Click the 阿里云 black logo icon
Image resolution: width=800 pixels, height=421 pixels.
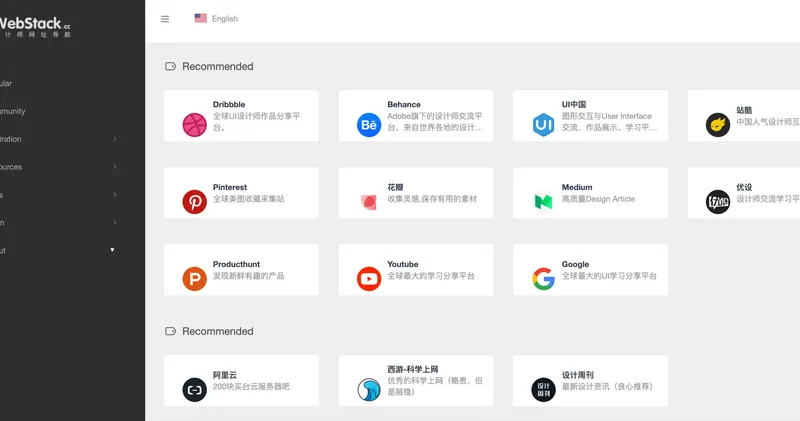194,390
